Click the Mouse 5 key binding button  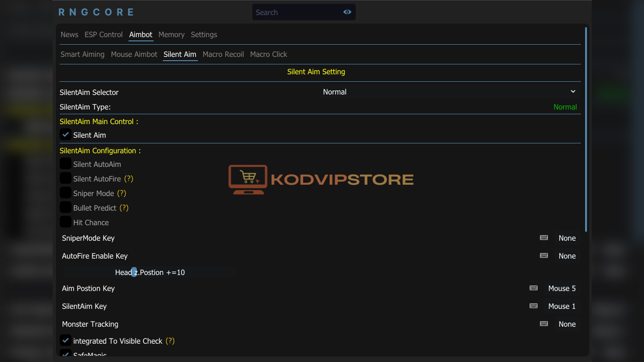click(x=562, y=288)
